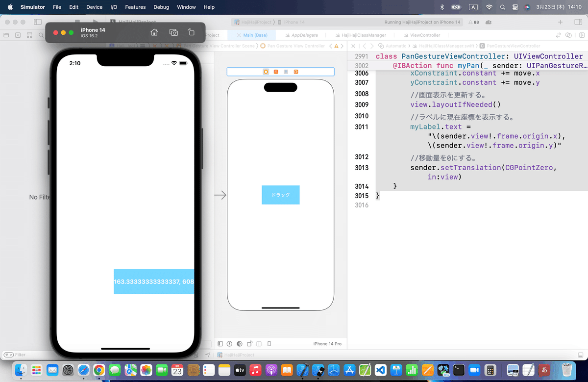This screenshot has height=382, width=588.
Task: Click the debug bar HajiHajiProject process label
Action: tap(236, 355)
